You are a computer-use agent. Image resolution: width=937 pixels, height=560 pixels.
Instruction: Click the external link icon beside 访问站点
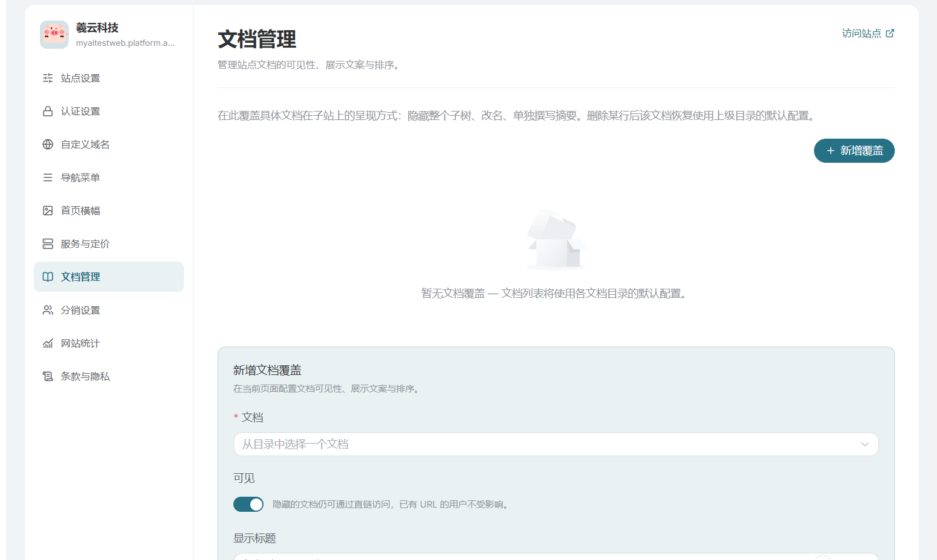click(890, 33)
